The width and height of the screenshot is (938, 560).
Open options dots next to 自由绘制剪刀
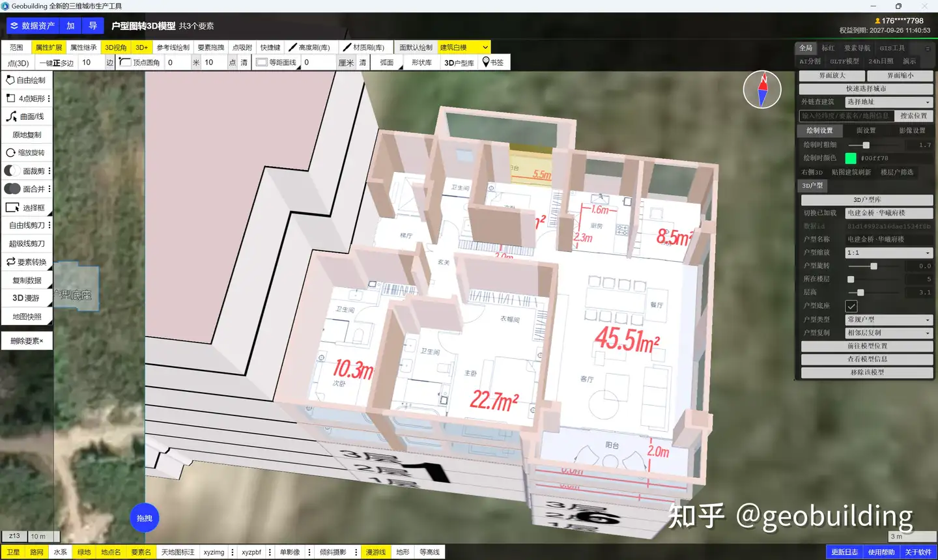pyautogui.click(x=49, y=225)
